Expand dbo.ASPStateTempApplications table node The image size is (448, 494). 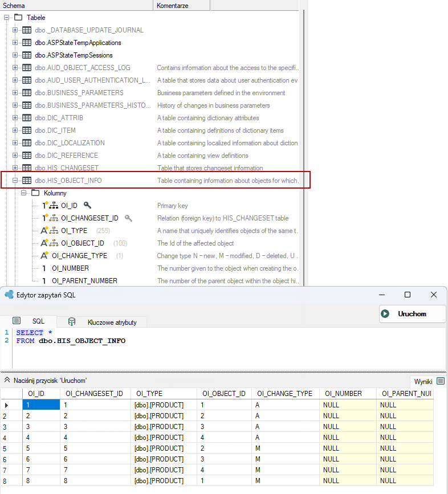click(x=15, y=43)
